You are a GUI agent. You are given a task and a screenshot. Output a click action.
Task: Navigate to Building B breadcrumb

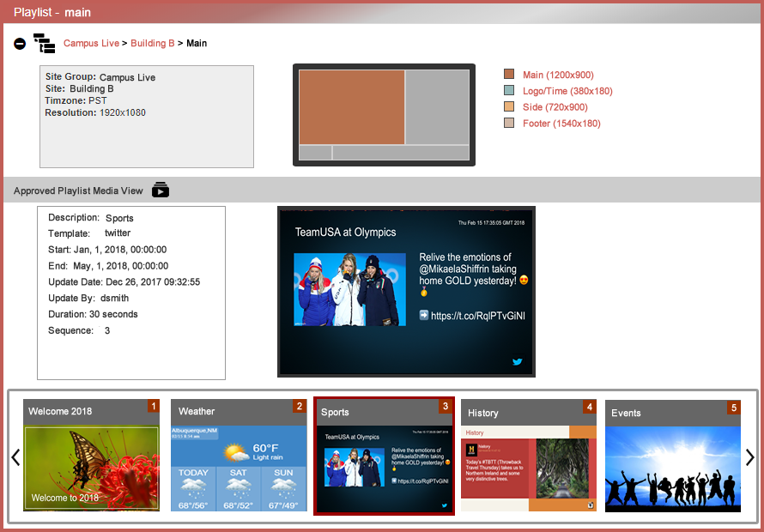tap(153, 44)
